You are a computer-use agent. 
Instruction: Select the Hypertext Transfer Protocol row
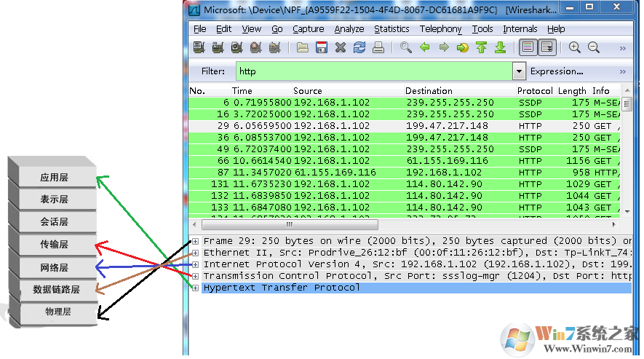point(416,288)
